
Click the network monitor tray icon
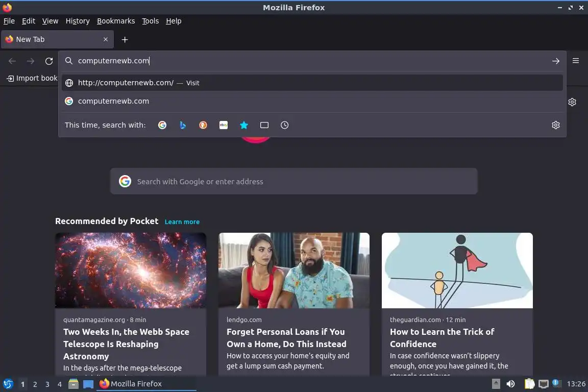(544, 384)
